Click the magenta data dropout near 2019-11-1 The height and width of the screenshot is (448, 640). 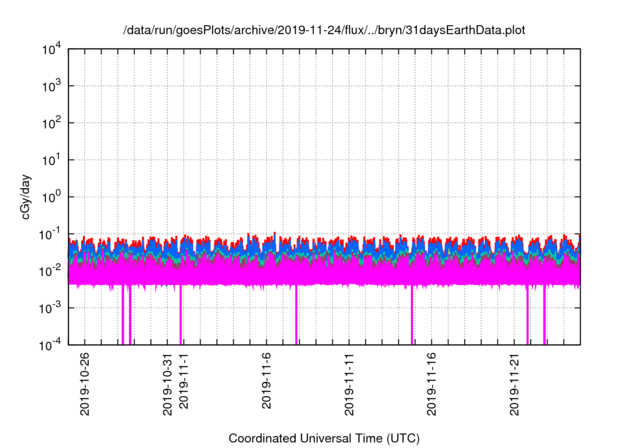180,314
